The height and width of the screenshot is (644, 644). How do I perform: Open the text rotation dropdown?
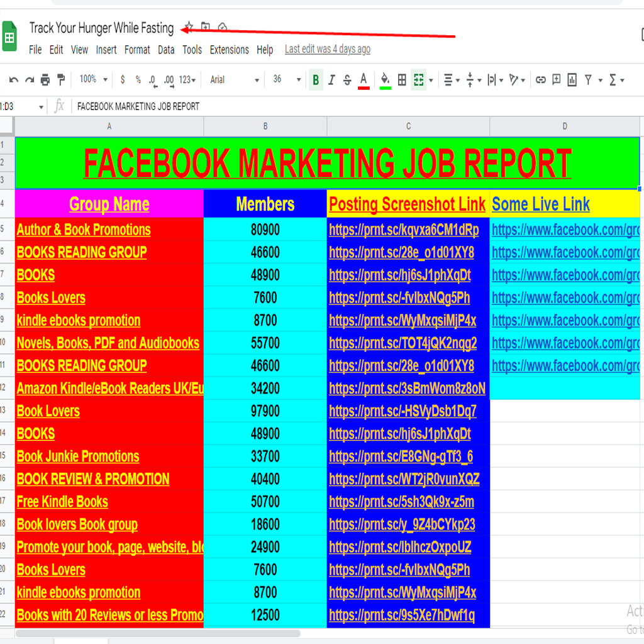517,80
